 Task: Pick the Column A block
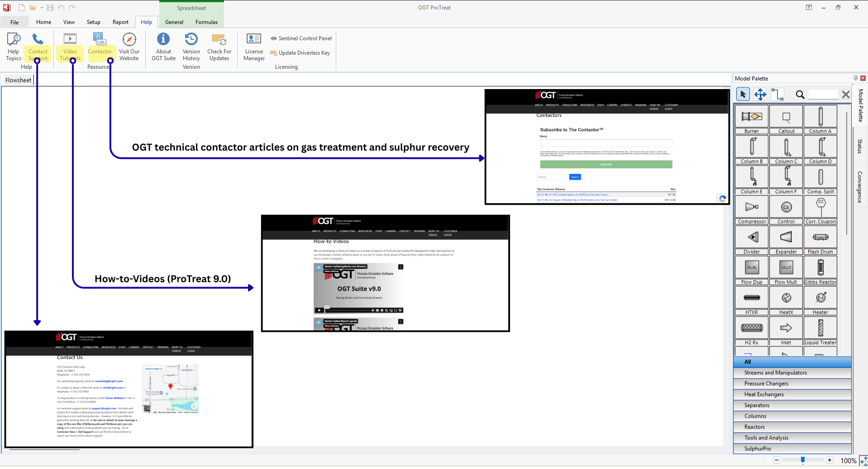[820, 119]
